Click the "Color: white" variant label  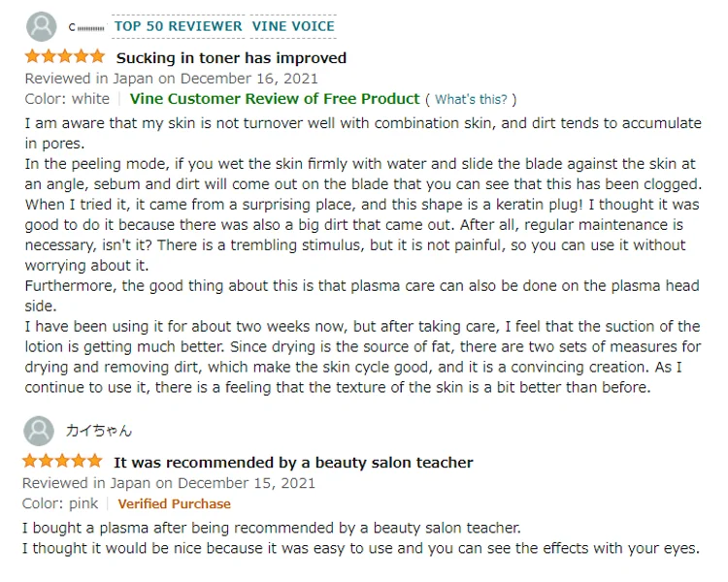(67, 99)
